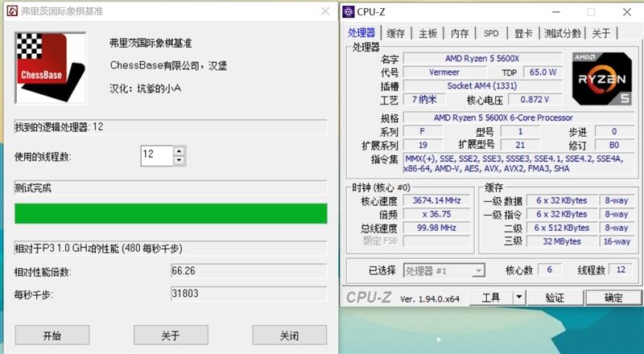
Task: Click the core voltage value 0.872 V
Action: pyautogui.click(x=535, y=100)
